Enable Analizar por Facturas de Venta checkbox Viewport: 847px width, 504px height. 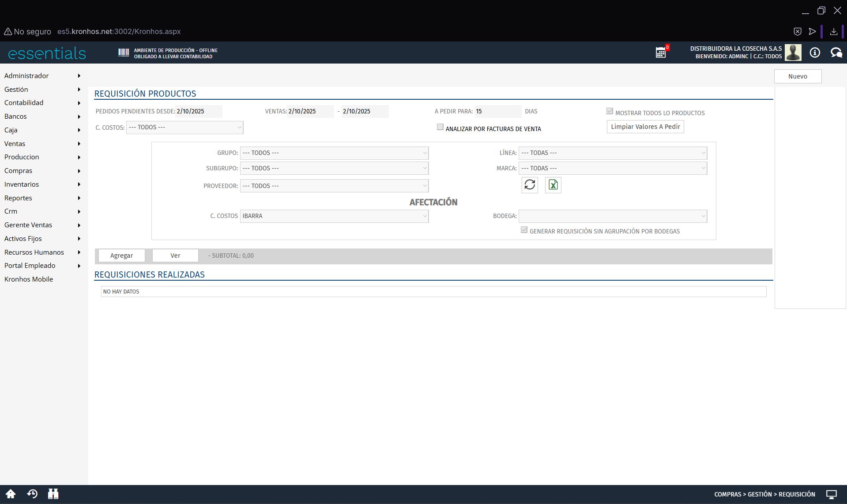[x=440, y=127]
